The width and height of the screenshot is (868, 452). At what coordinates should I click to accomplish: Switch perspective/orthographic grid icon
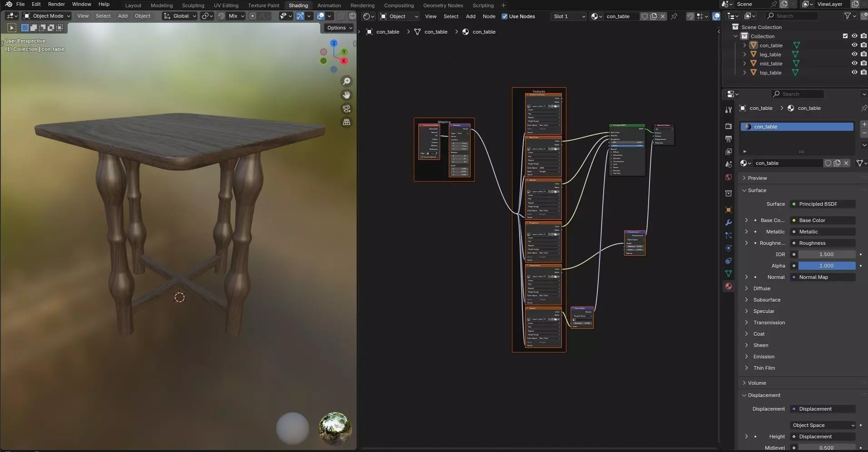click(347, 122)
